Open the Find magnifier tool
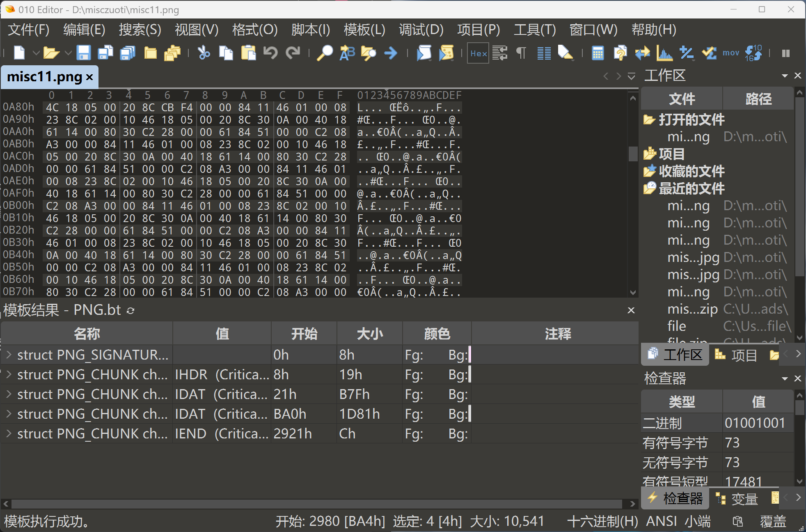The height and width of the screenshot is (532, 806). 325,53
